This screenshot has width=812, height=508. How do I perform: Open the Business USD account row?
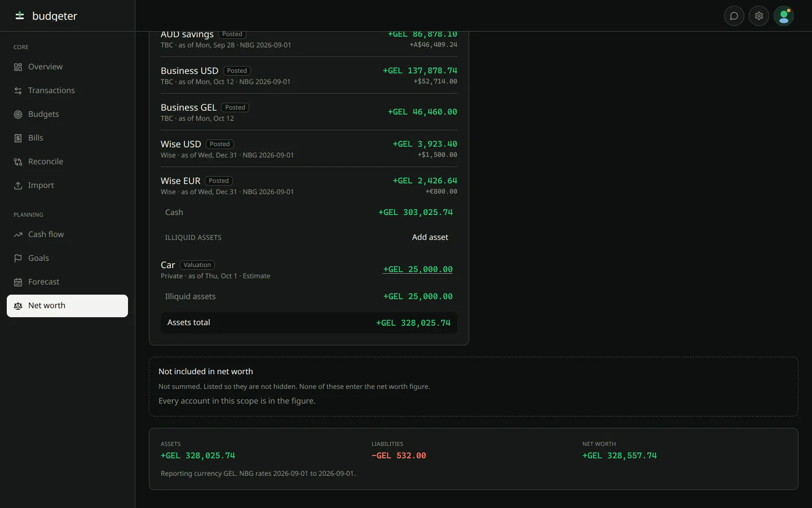click(309, 76)
